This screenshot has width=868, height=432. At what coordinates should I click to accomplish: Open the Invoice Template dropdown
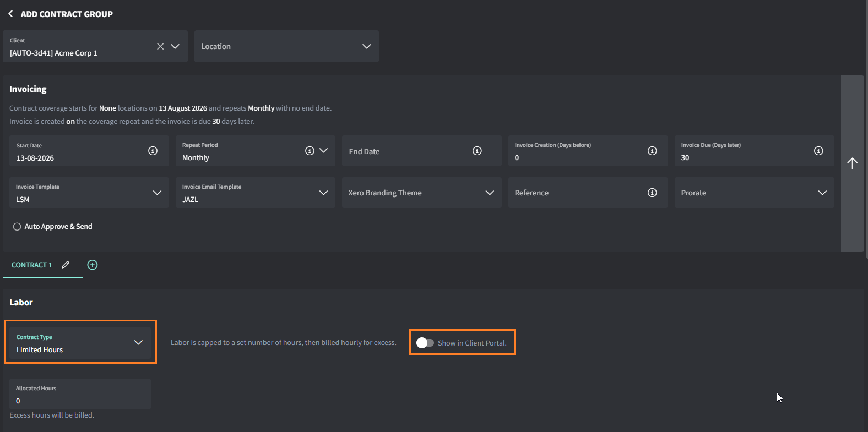89,193
